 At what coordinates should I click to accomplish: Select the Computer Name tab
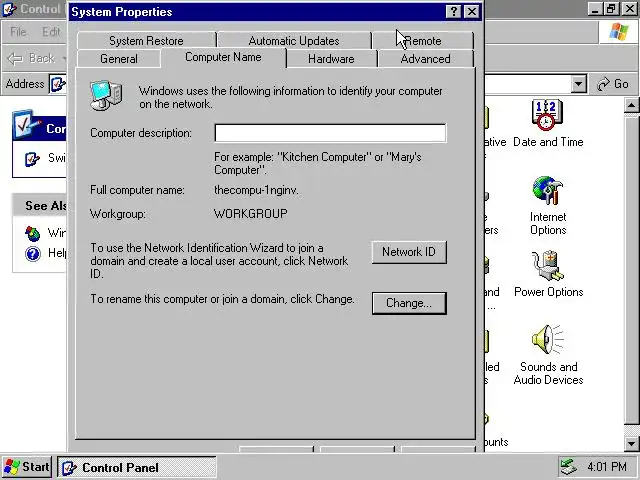[x=223, y=58]
